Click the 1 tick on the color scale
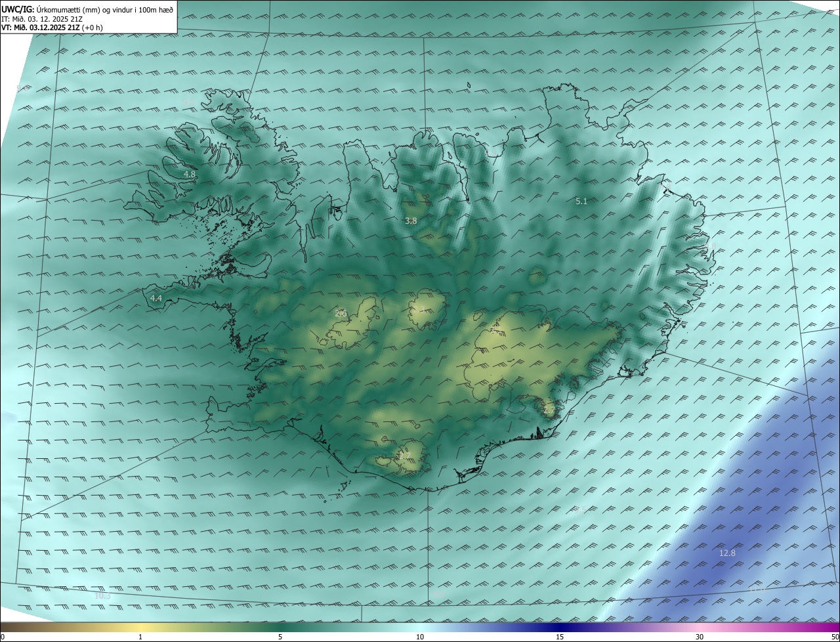The width and height of the screenshot is (840, 642). [x=140, y=637]
